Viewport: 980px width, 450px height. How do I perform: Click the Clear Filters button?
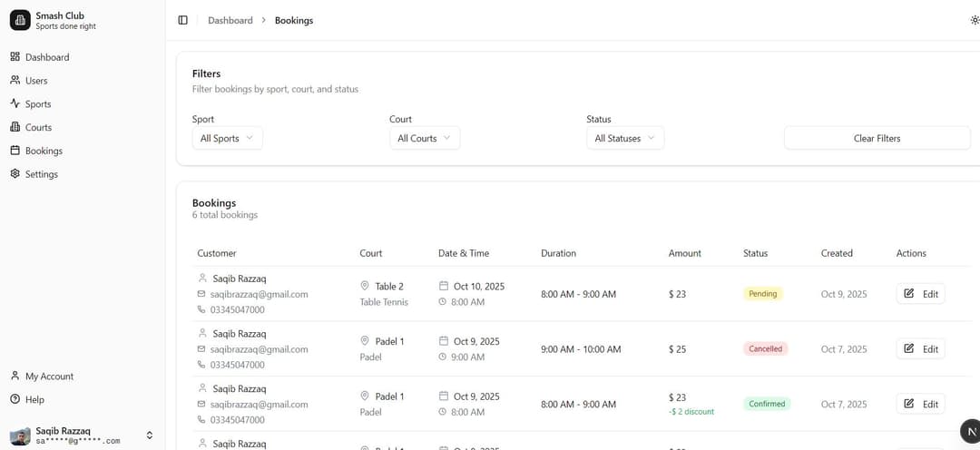[x=877, y=138]
